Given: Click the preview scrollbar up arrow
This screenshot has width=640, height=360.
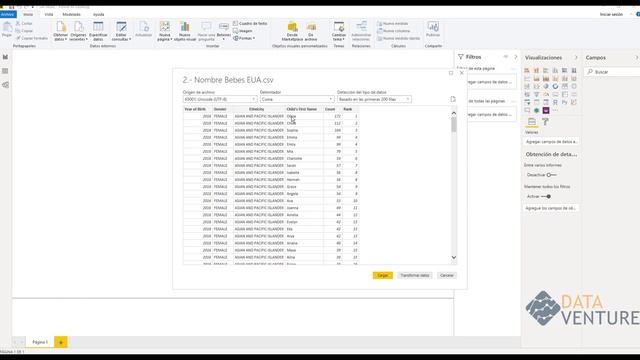Looking at the screenshot, I should pyautogui.click(x=454, y=113).
